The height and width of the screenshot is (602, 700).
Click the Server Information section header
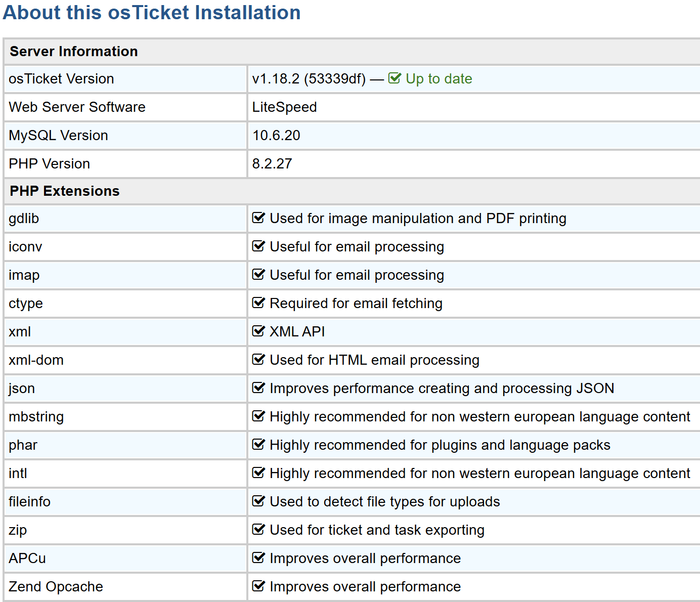pyautogui.click(x=74, y=52)
